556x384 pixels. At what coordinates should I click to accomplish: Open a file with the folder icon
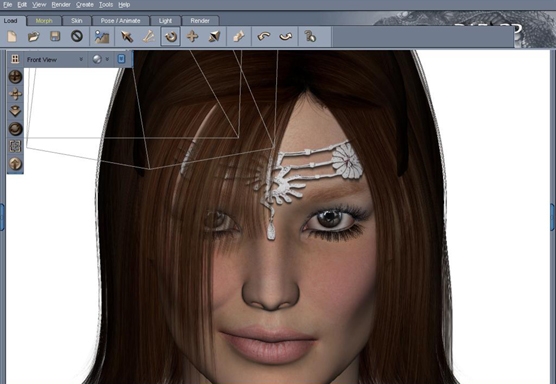coord(34,36)
